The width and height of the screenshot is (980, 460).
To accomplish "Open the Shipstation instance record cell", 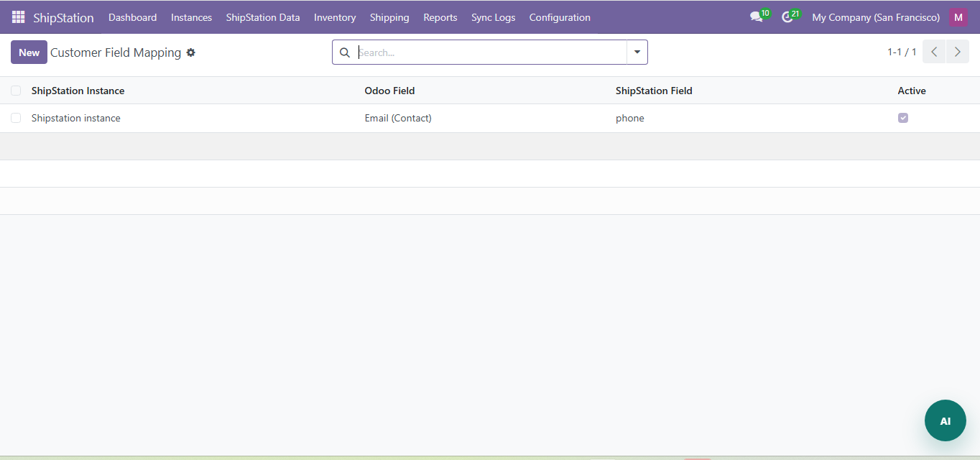I will click(x=75, y=118).
